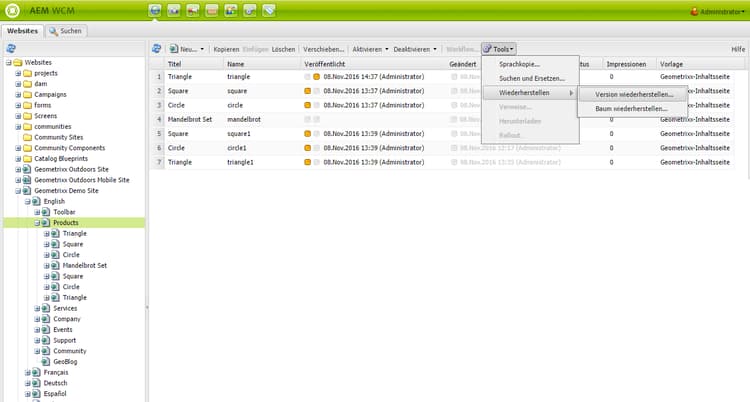Viewport: 750px width, 402px height.
Task: Click the publish status icon for circle1 row
Action: [308, 148]
